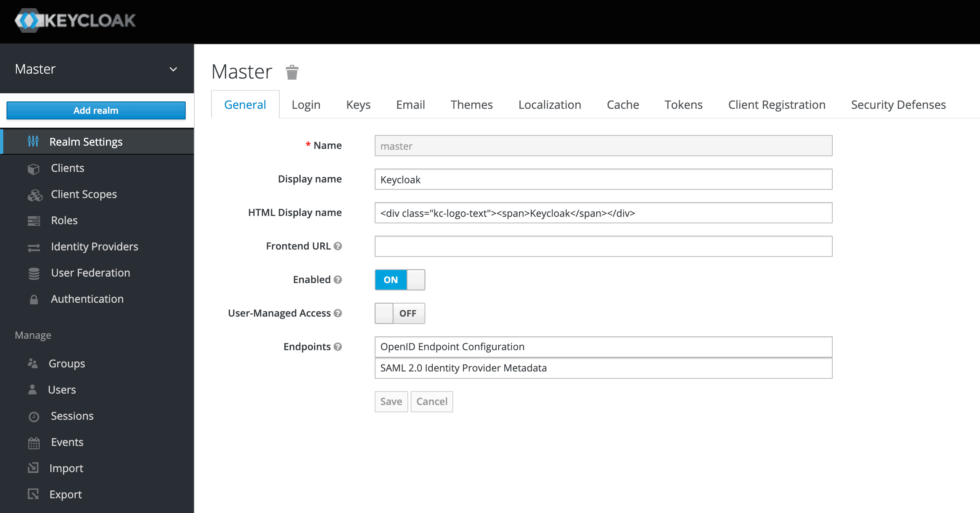Image resolution: width=980 pixels, height=513 pixels.
Task: Click the Authentication sidebar icon
Action: (x=35, y=299)
